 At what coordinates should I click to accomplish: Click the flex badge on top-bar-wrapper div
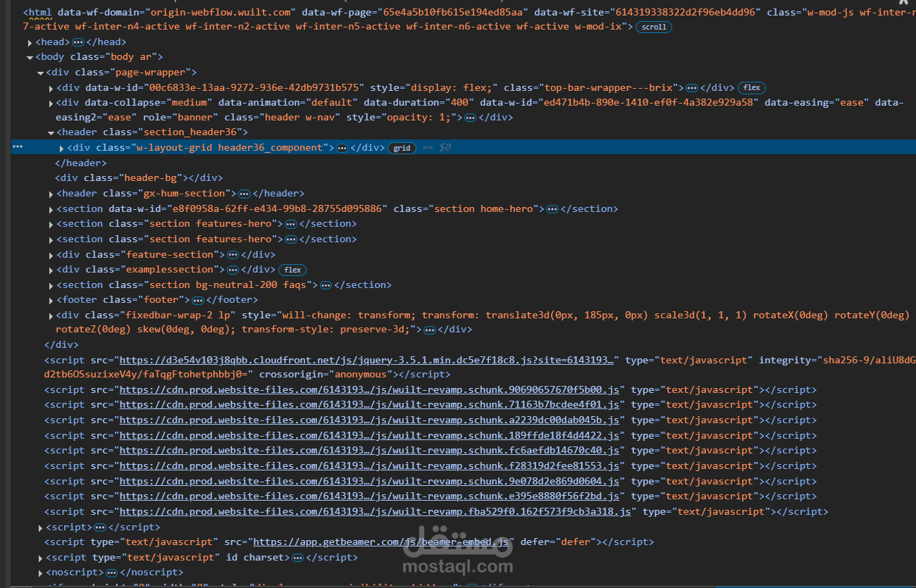tap(752, 88)
